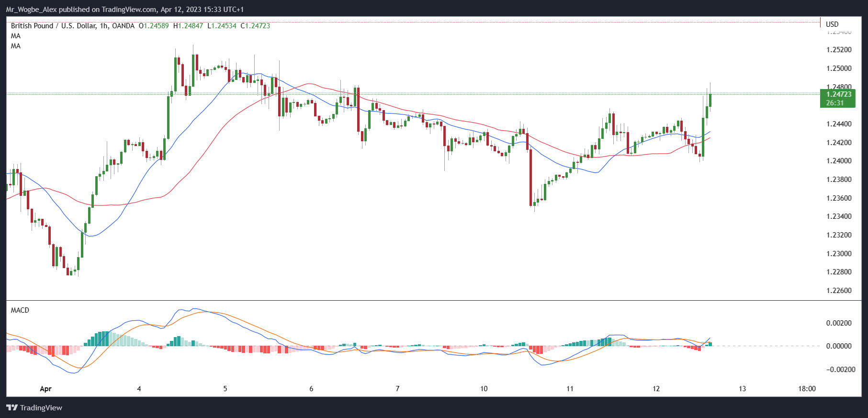Click the date 6 on the time axis
868x418 pixels.
pos(311,389)
